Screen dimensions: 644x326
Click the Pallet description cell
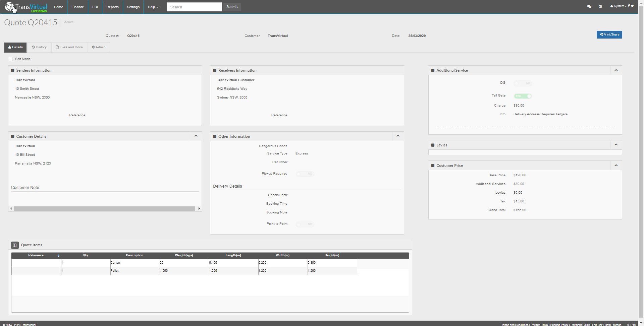click(135, 271)
